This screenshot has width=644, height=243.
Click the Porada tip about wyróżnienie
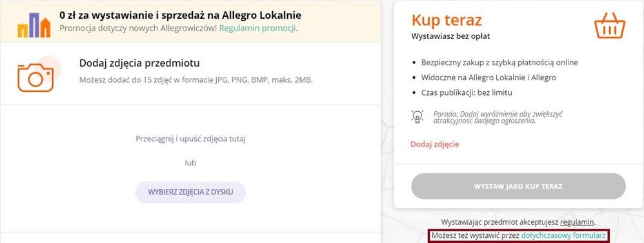click(x=498, y=117)
